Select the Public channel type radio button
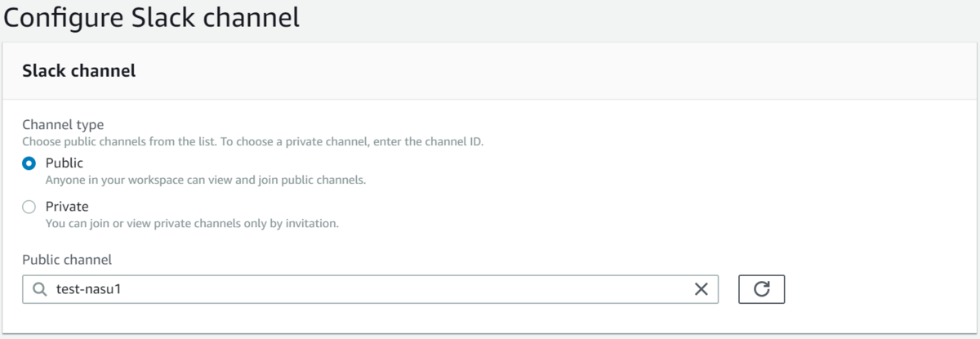The height and width of the screenshot is (339, 980). pyautogui.click(x=29, y=163)
